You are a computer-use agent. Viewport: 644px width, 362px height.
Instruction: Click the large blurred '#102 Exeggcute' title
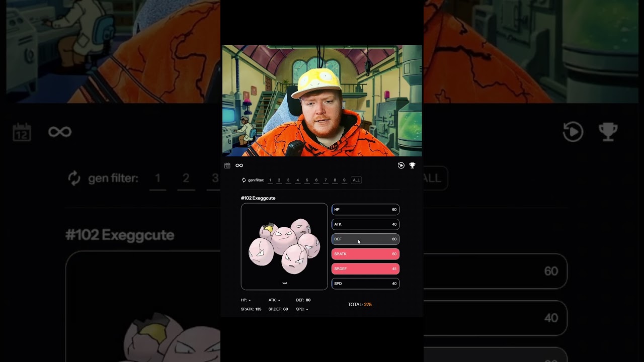pyautogui.click(x=120, y=235)
